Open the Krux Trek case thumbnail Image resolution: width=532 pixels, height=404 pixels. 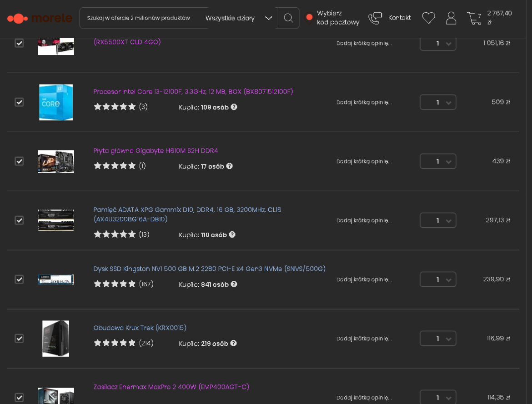pyautogui.click(x=55, y=338)
